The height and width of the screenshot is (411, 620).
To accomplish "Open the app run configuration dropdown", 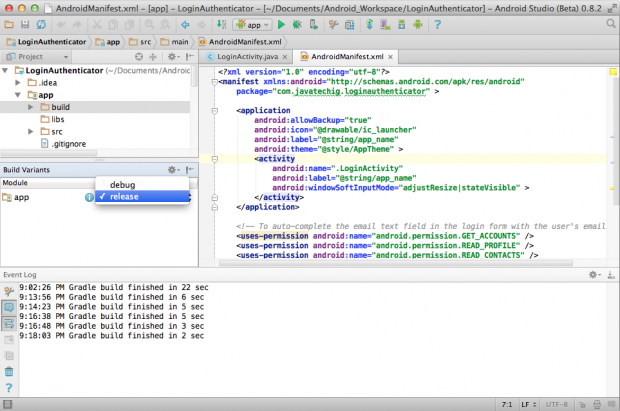I will [252, 25].
